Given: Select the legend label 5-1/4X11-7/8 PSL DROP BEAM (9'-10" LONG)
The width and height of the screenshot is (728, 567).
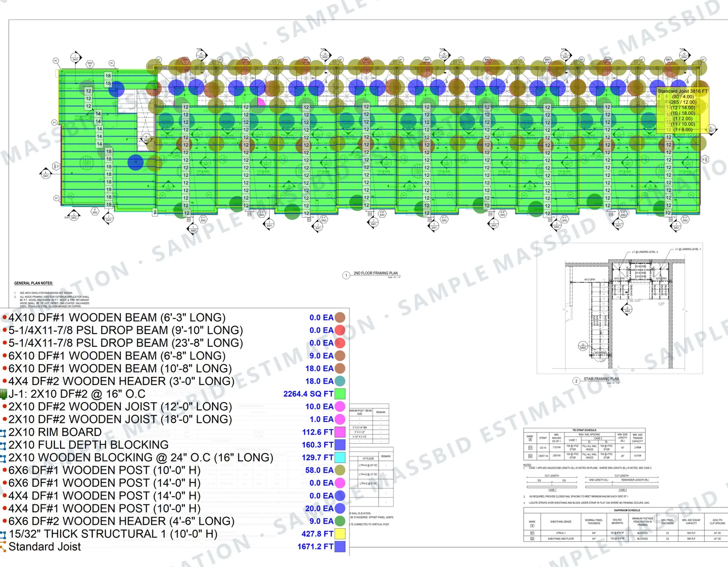Looking at the screenshot, I should (x=126, y=330).
